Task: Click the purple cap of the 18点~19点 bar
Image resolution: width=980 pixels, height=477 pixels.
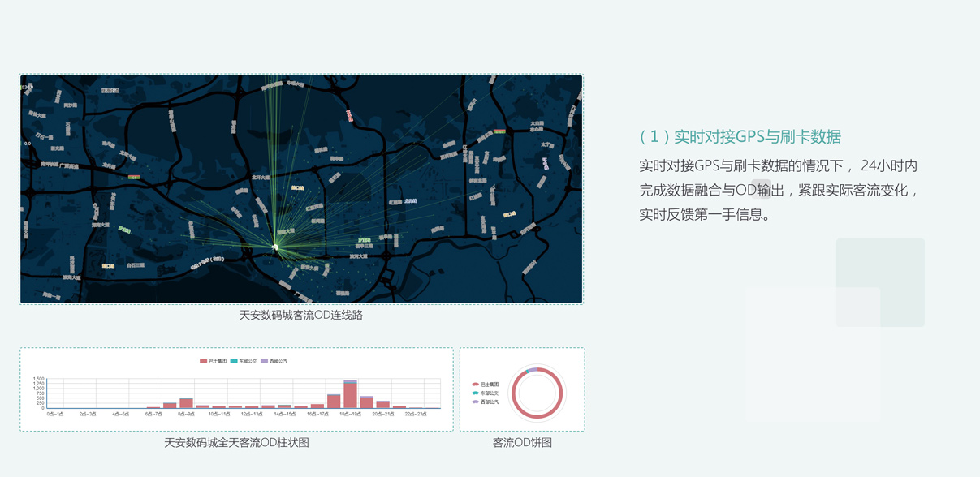Action: [x=350, y=381]
